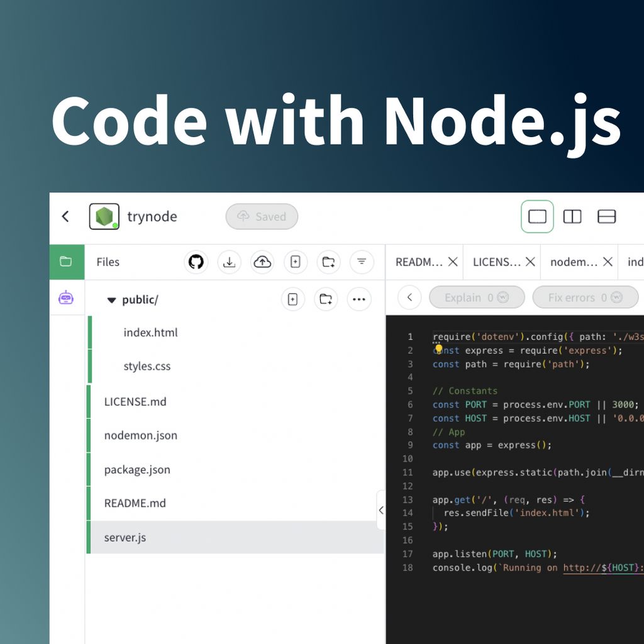Switch to the split-column layout toggle

click(x=572, y=216)
